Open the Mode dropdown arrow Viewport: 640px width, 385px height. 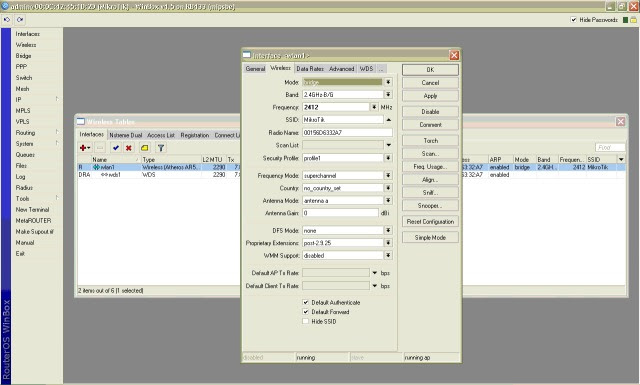tap(388, 82)
